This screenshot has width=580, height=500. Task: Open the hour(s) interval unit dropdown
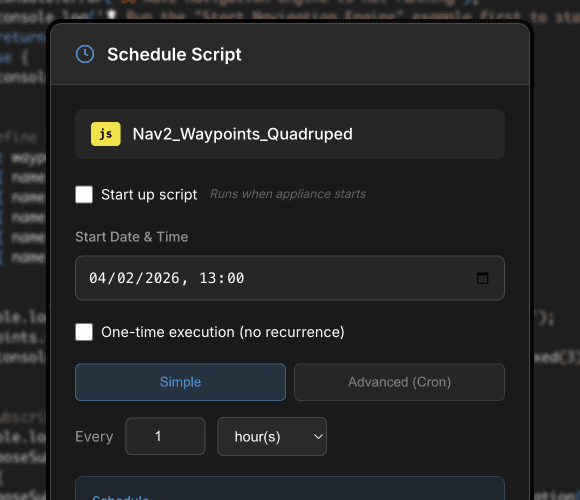272,436
